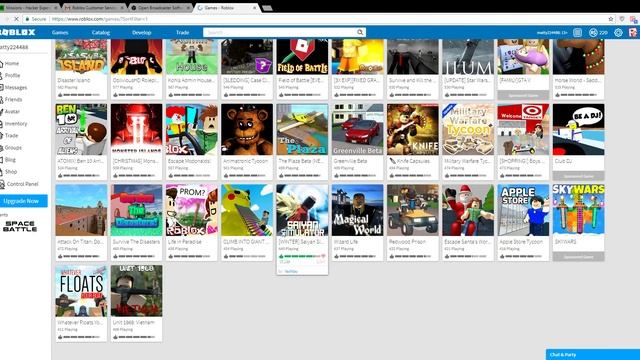This screenshot has width=640, height=360.
Task: Open the settings gear icon
Action: 618,32
